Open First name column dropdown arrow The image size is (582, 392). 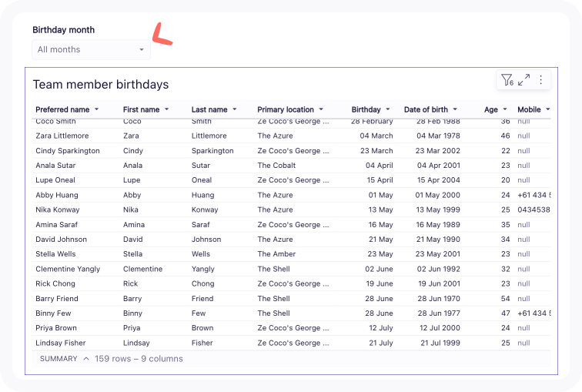tap(166, 109)
